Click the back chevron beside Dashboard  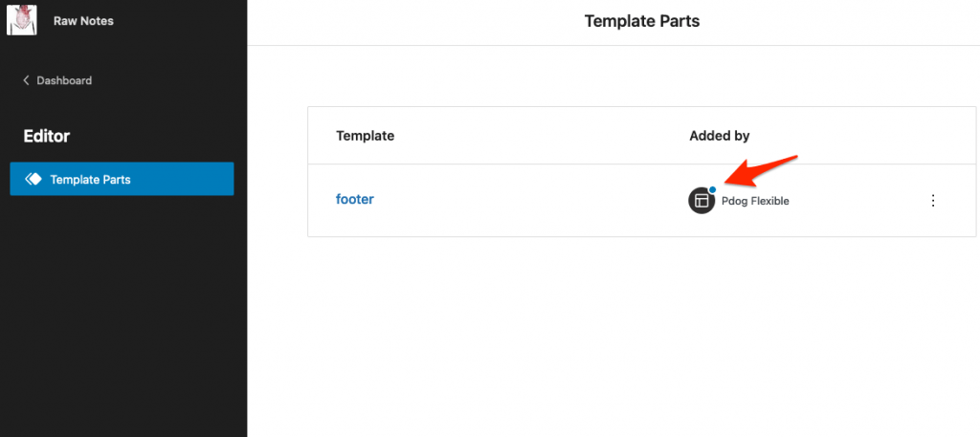click(x=26, y=81)
